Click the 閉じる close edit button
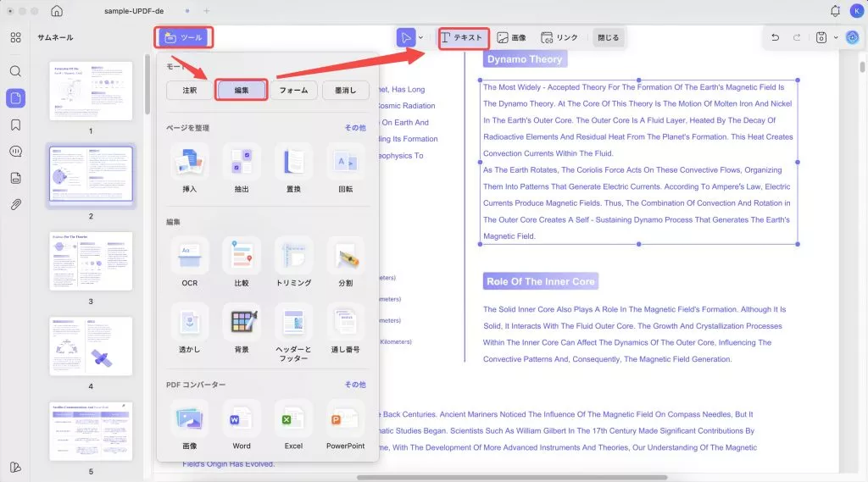 609,37
